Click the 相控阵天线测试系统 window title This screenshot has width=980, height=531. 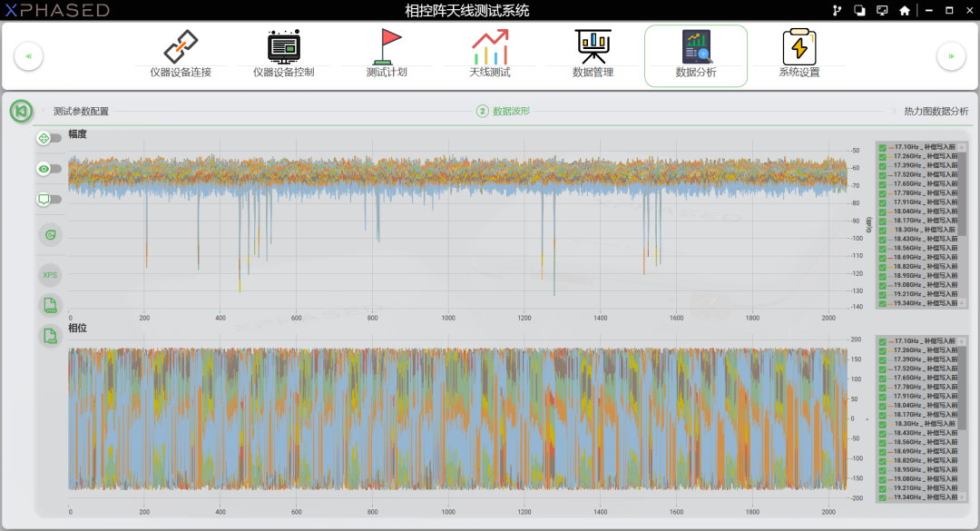click(x=467, y=11)
